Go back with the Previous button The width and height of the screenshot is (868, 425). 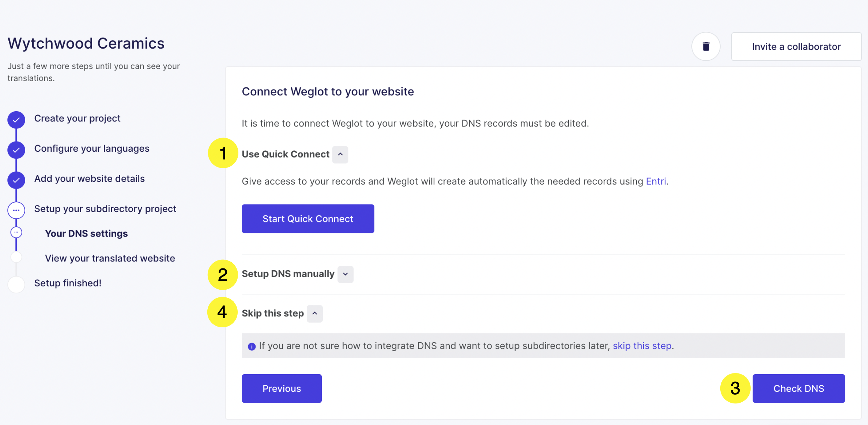pyautogui.click(x=282, y=388)
